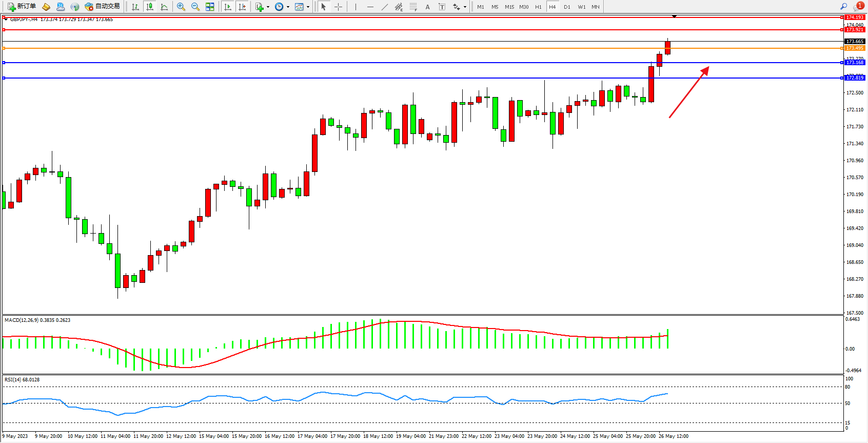Viewport: 868px width, 443px height.
Task: Switch chart to bar chart mode
Action: (135, 7)
